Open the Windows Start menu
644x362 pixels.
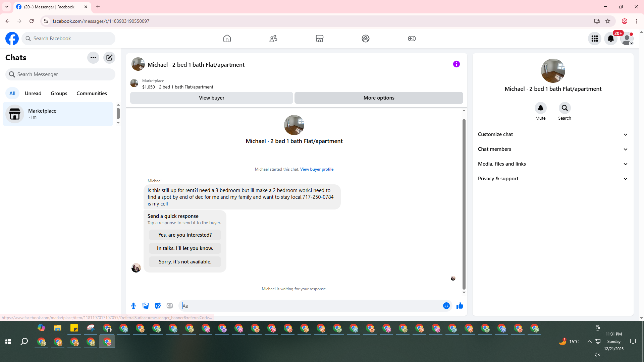[8, 342]
